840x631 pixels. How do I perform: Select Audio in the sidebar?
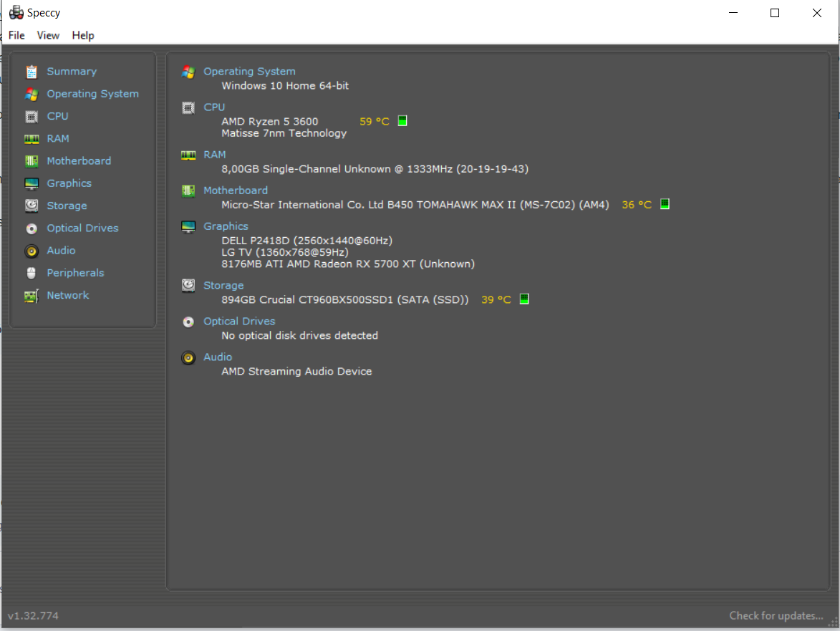coord(61,251)
